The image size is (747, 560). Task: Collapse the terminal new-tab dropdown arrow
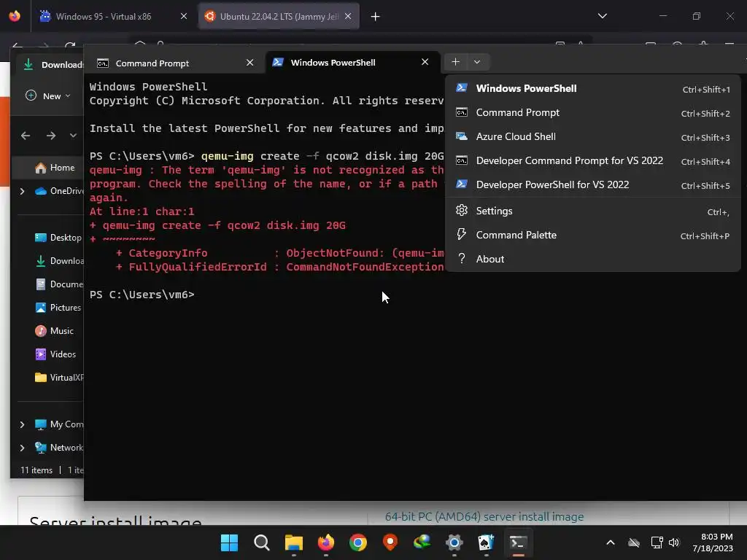477,62
